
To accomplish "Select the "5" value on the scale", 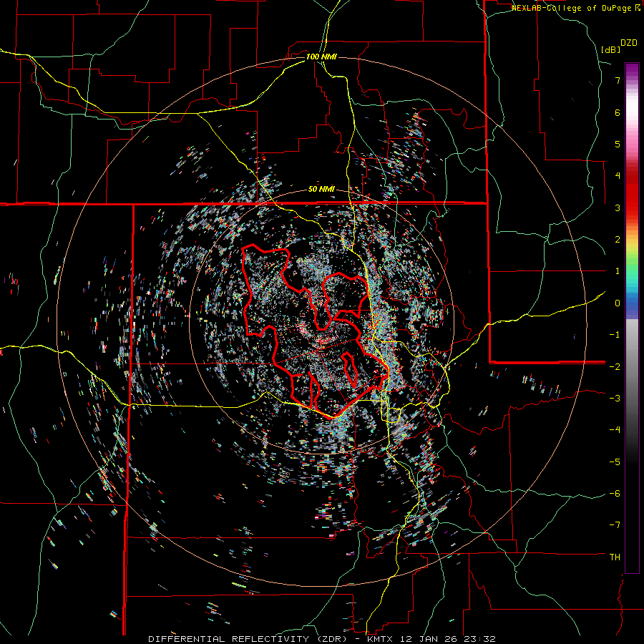I will (x=618, y=144).
